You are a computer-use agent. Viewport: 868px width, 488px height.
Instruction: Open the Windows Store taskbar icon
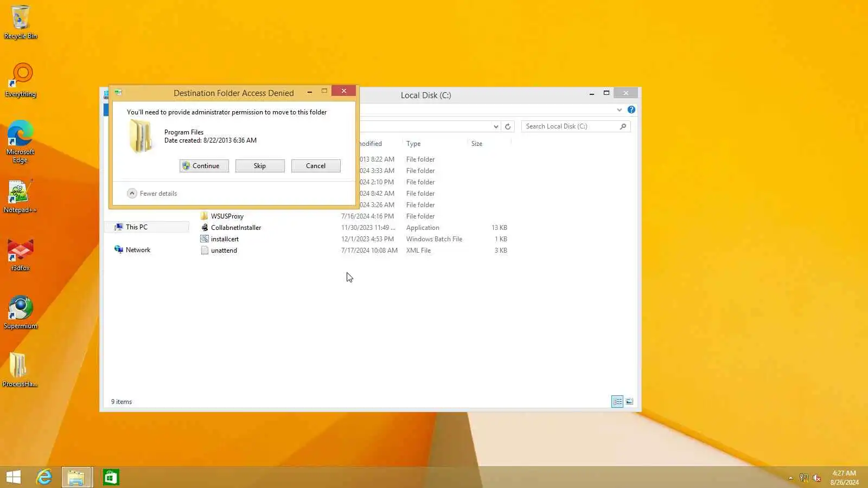click(111, 477)
